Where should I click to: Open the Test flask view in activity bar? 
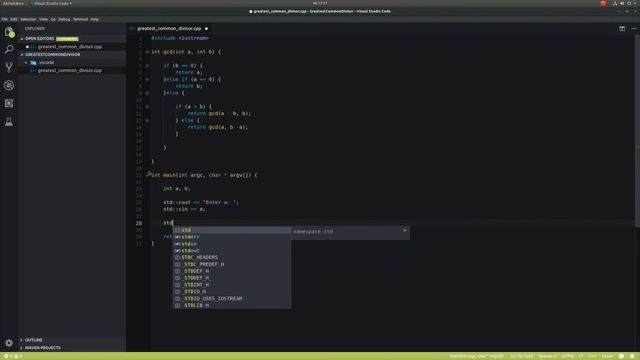click(9, 122)
